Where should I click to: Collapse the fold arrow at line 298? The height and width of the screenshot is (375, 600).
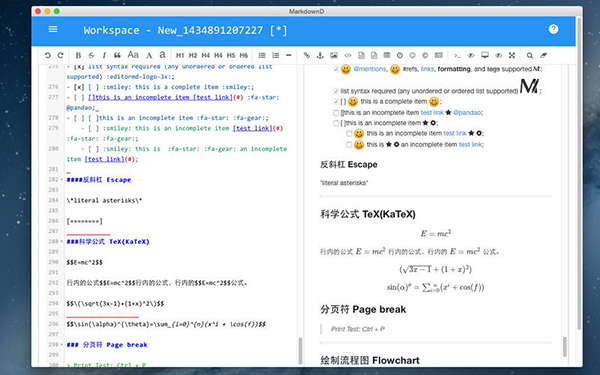point(62,345)
